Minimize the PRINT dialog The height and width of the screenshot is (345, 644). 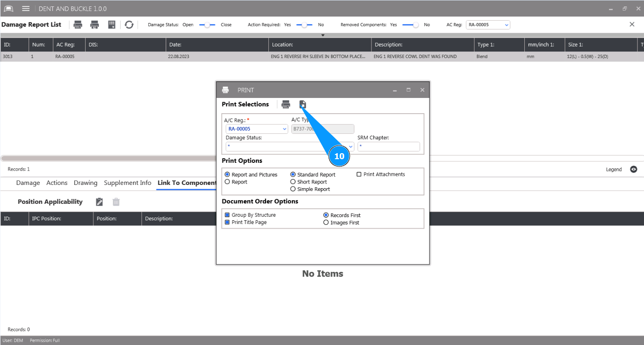tap(395, 90)
